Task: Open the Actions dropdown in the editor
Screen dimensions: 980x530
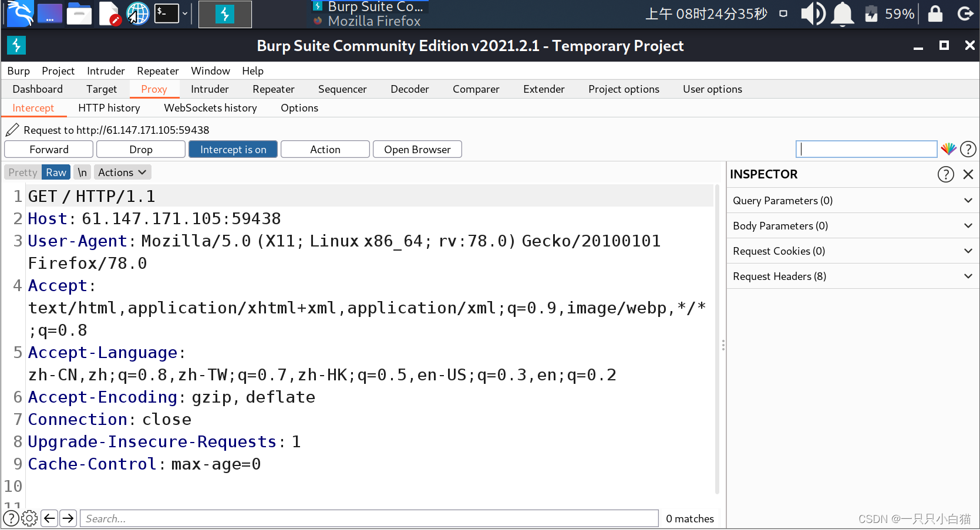Action: click(x=122, y=173)
